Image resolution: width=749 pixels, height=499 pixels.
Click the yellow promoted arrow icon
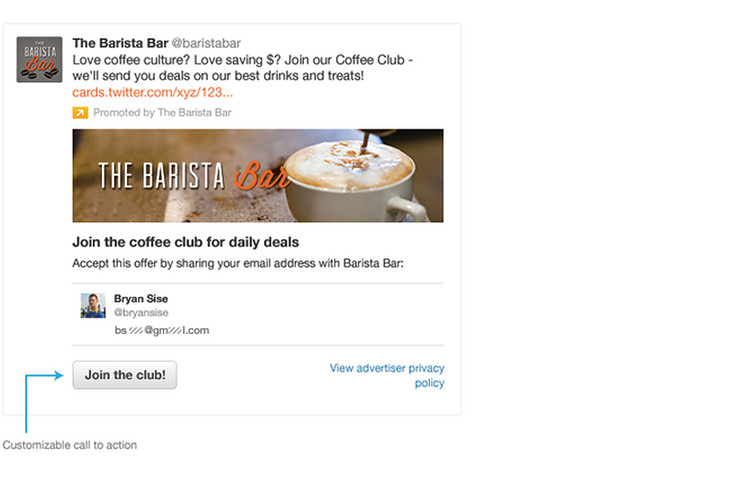pos(80,113)
